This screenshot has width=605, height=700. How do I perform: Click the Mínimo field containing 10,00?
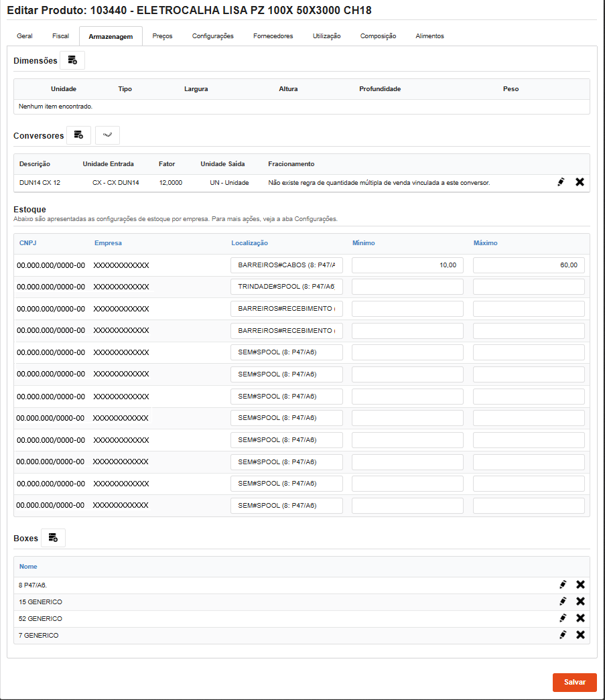[x=406, y=265]
